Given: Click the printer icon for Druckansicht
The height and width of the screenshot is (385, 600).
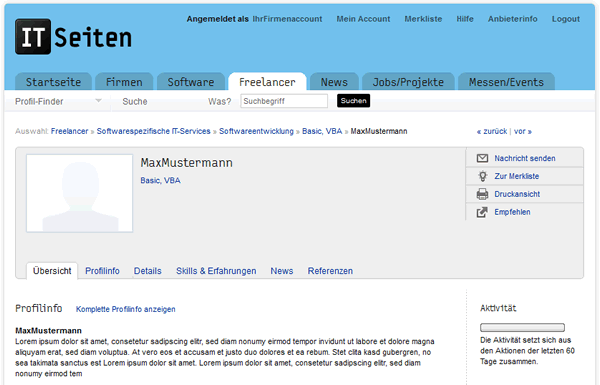Looking at the screenshot, I should click(x=482, y=194).
